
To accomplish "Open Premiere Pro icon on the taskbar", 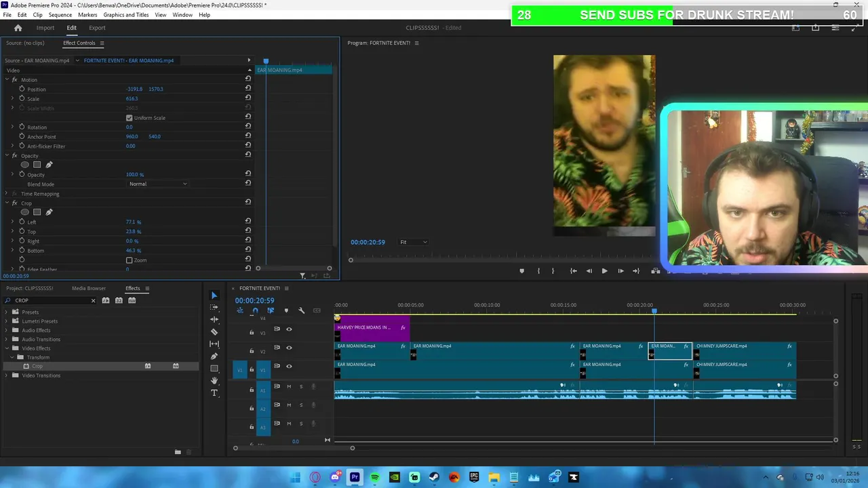I will coord(355,477).
